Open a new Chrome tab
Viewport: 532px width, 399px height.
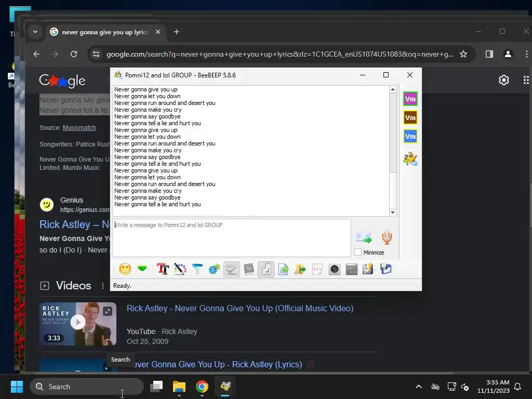177,32
